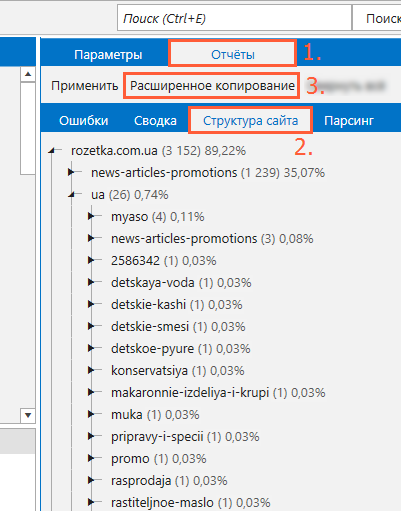401x511 pixels.
Task: Select detskoe-pyure (1) row
Action: click(181, 349)
